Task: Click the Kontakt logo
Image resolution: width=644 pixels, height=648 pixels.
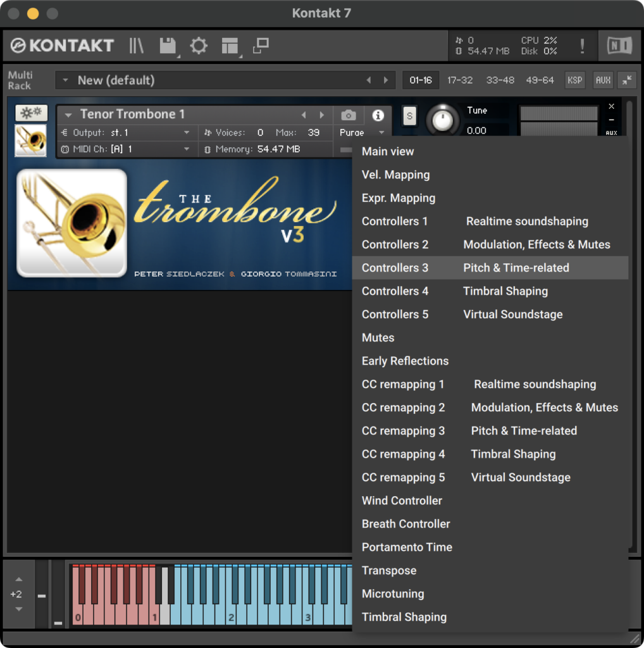Action: [62, 46]
